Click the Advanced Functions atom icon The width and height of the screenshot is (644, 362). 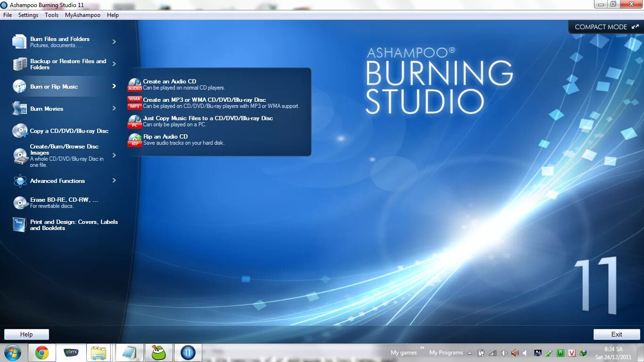click(20, 181)
